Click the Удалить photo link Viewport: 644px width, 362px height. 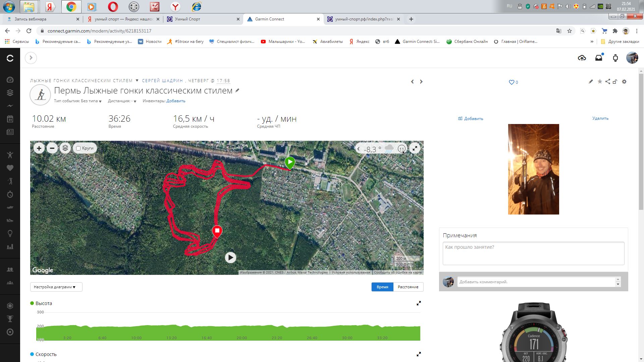tap(600, 118)
